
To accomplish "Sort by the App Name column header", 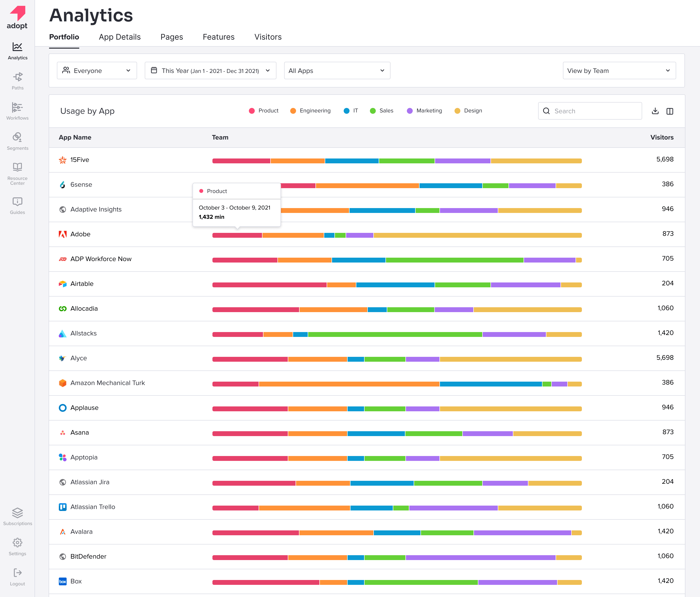I will coord(75,138).
